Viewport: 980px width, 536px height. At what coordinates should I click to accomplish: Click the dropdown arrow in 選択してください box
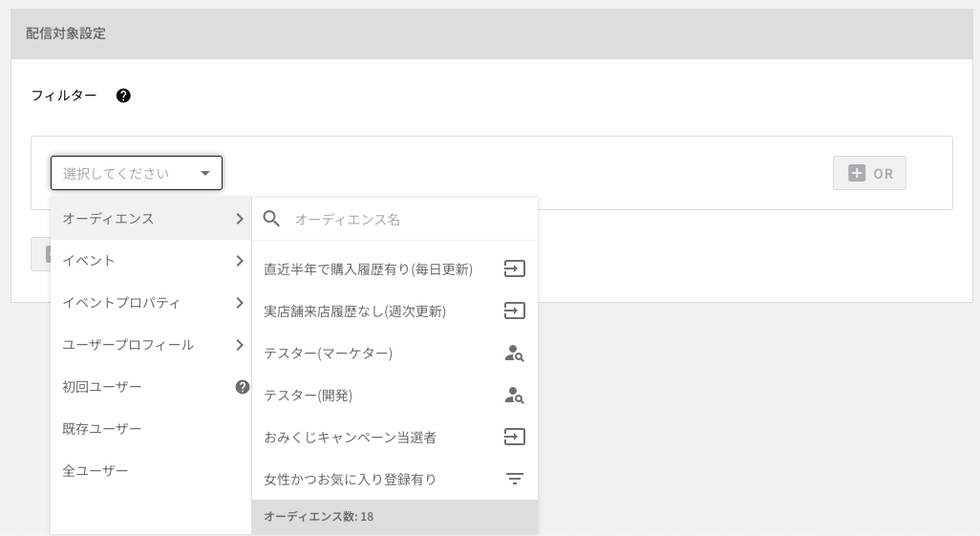coord(205,173)
